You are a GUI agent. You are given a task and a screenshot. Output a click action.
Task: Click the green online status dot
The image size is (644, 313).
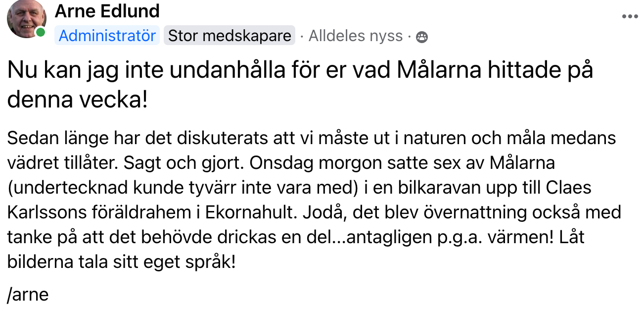click(41, 32)
